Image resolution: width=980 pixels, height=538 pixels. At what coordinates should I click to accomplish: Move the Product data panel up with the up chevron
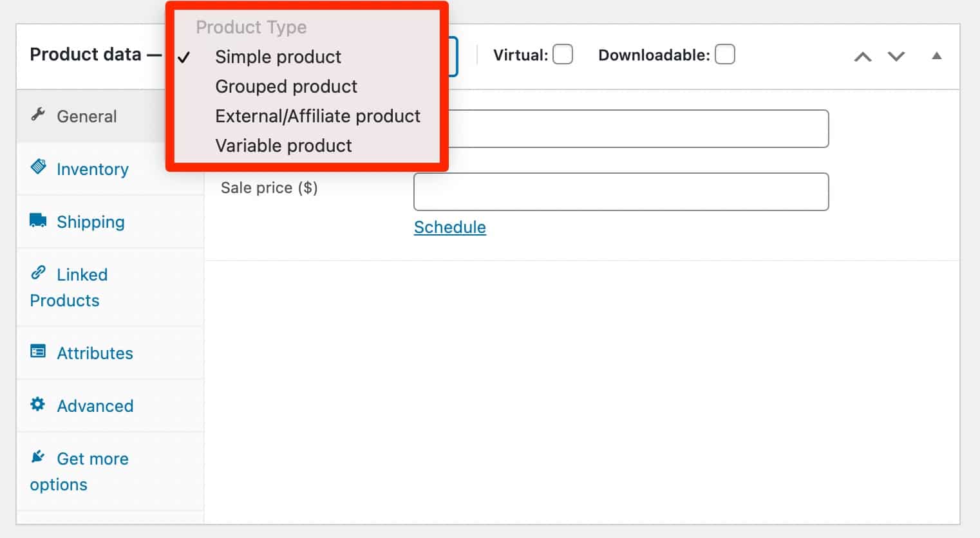863,57
